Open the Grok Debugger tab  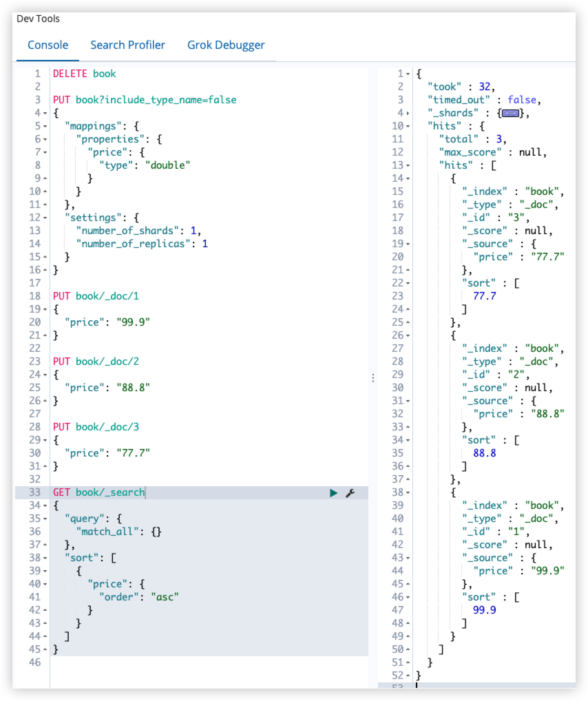226,45
